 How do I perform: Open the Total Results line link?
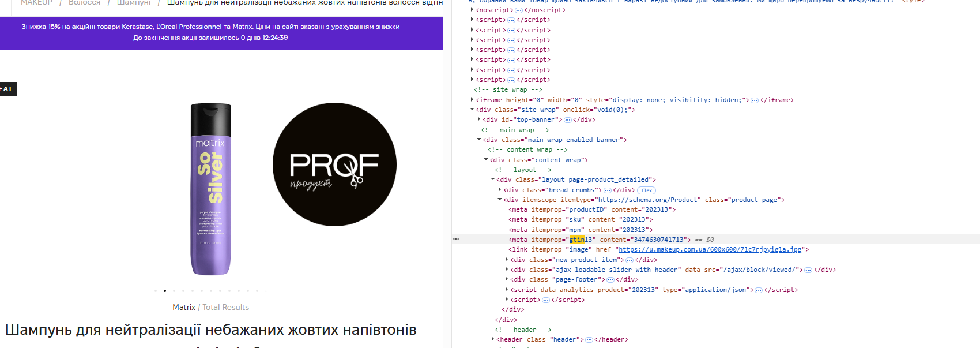[226, 307]
